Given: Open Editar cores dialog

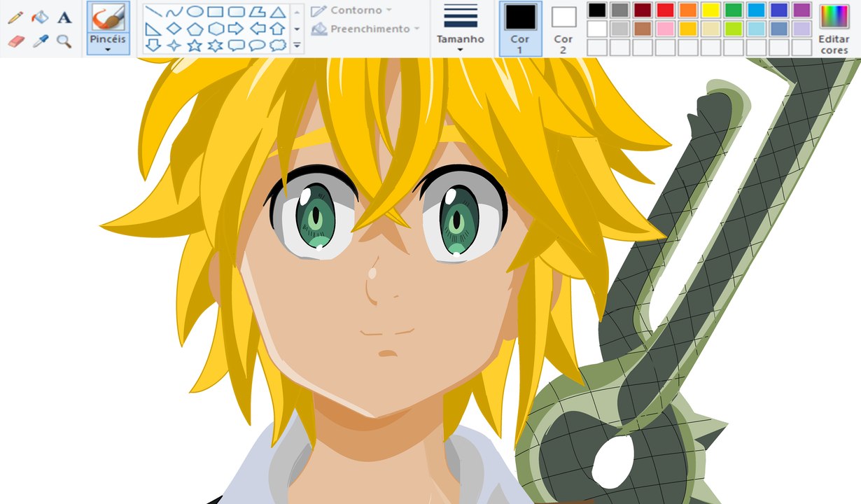Looking at the screenshot, I should (x=834, y=29).
